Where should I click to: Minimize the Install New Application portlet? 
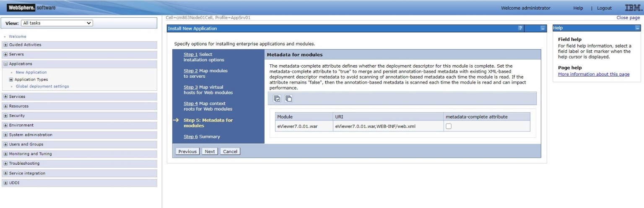[543, 28]
